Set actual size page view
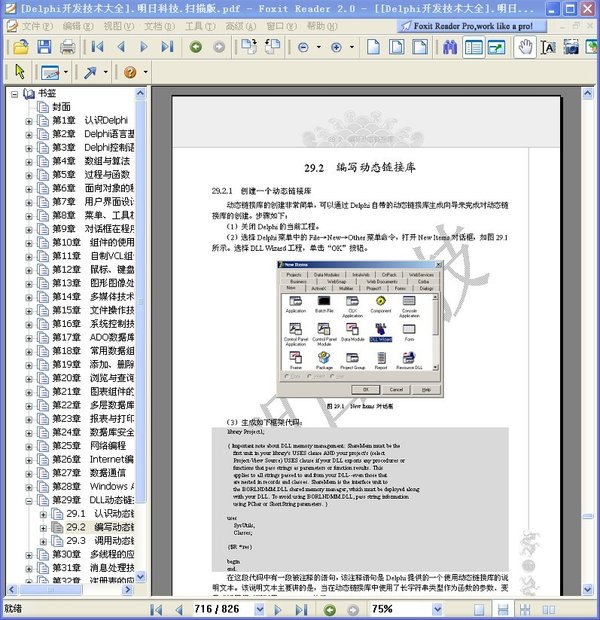Viewport: 600px width, 620px height. pos(373,47)
